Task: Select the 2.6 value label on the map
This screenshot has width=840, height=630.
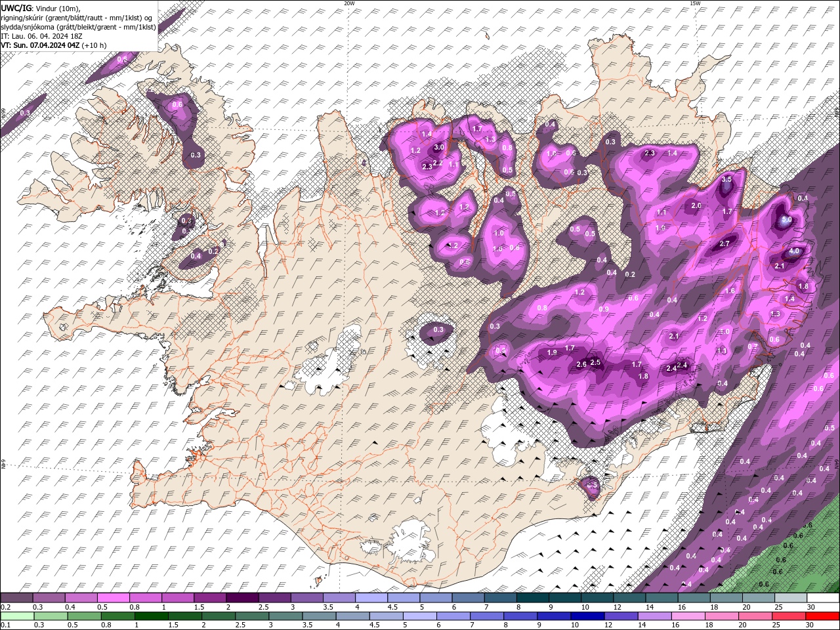Action: pyautogui.click(x=581, y=365)
